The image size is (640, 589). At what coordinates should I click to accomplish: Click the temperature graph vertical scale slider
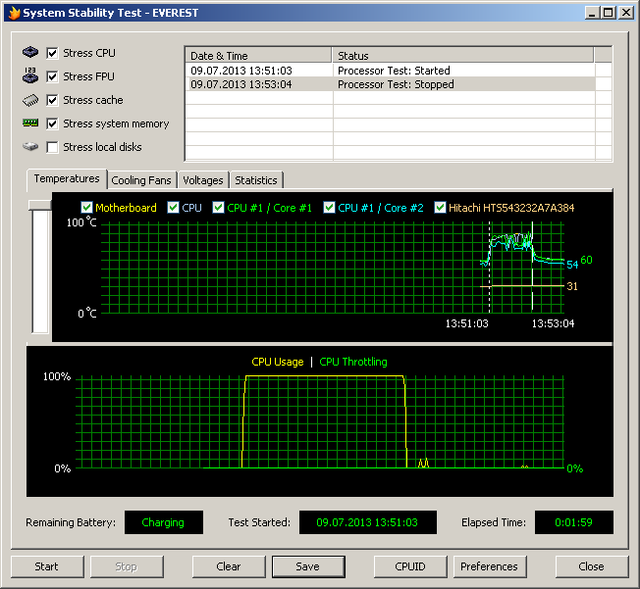coord(40,205)
